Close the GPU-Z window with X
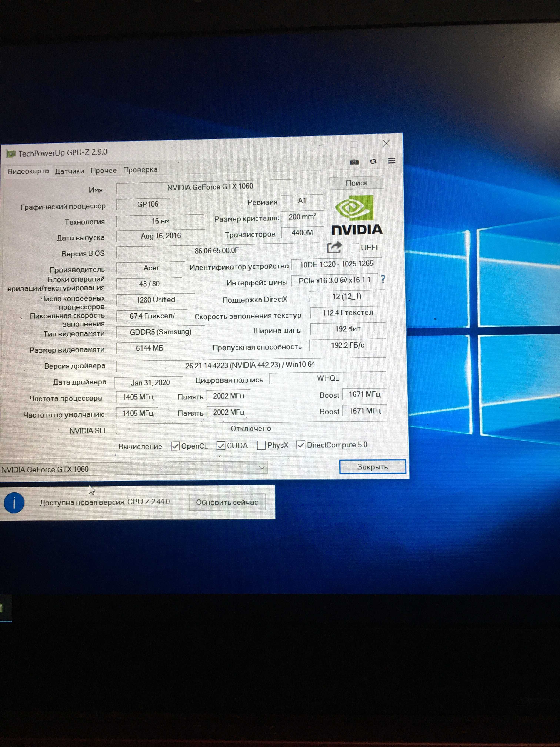This screenshot has width=560, height=747. click(x=386, y=144)
